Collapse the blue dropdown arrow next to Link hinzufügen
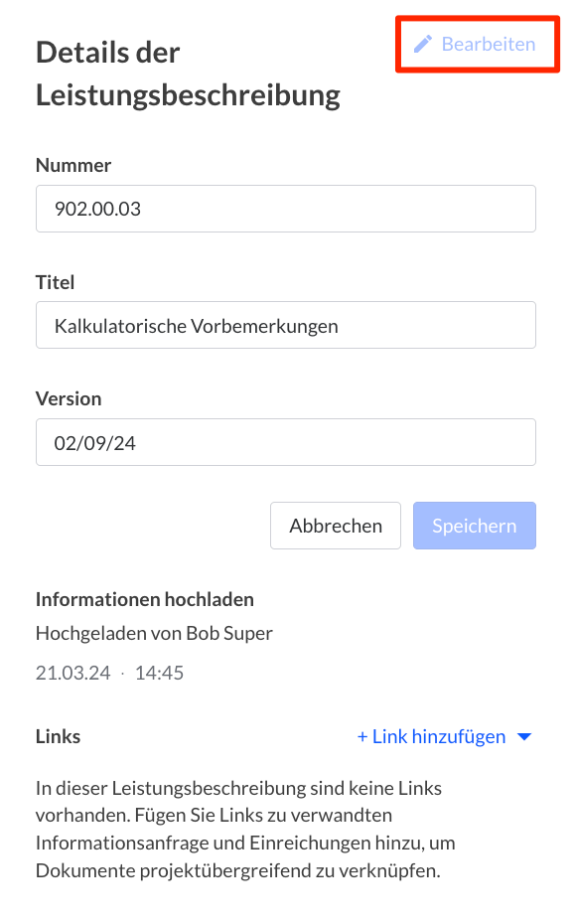The width and height of the screenshot is (574, 924). (x=524, y=736)
